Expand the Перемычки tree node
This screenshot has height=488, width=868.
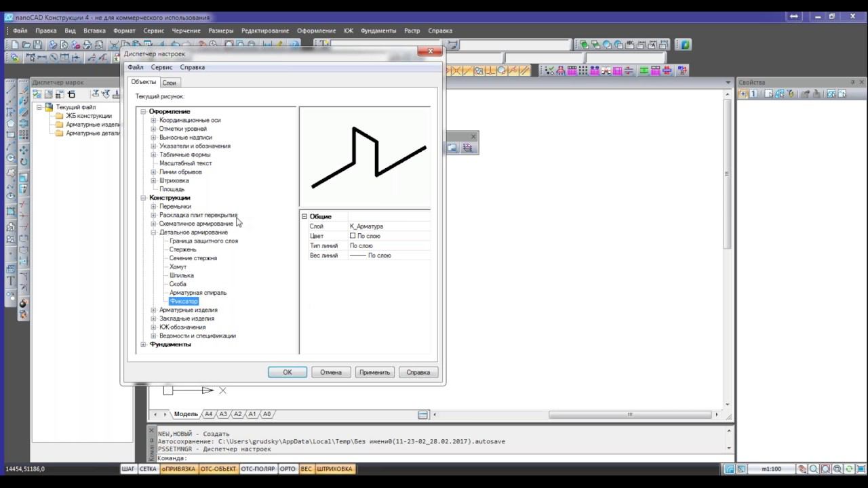[x=153, y=206]
